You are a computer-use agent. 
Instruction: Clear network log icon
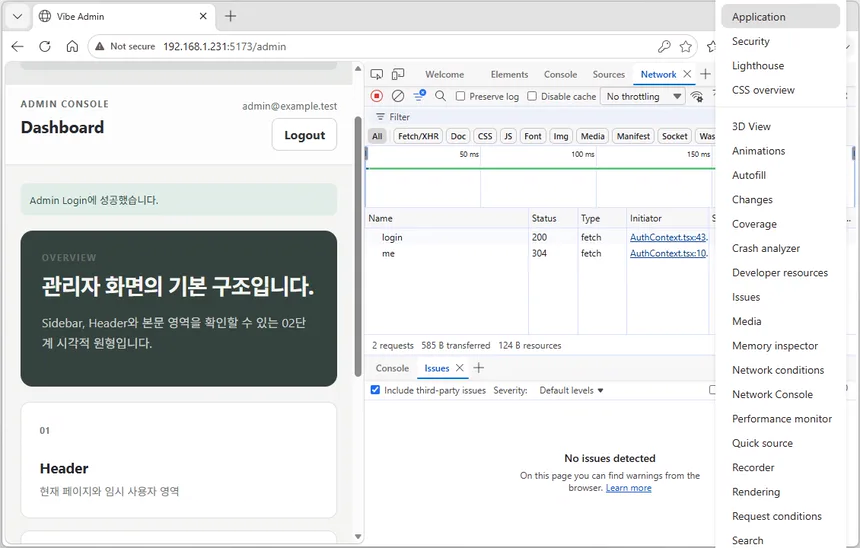pos(398,96)
